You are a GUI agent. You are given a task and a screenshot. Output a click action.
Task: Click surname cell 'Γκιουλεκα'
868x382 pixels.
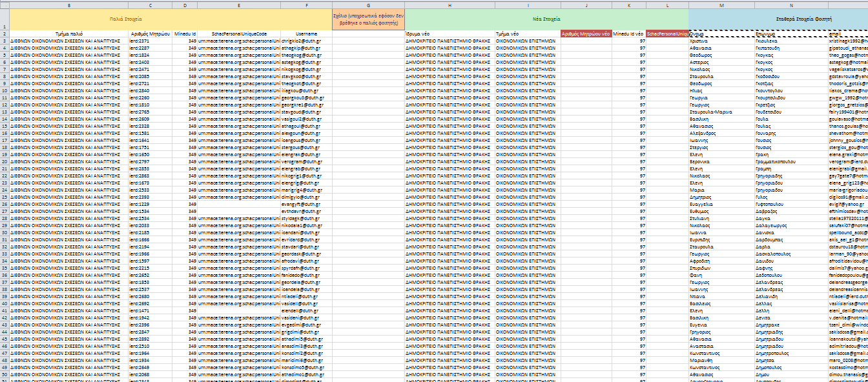click(791, 40)
